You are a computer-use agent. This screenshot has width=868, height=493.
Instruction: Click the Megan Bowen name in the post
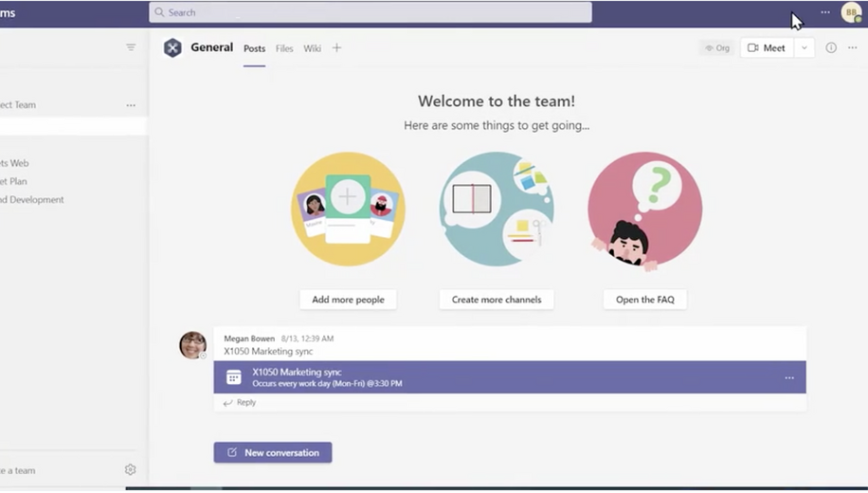tap(249, 338)
